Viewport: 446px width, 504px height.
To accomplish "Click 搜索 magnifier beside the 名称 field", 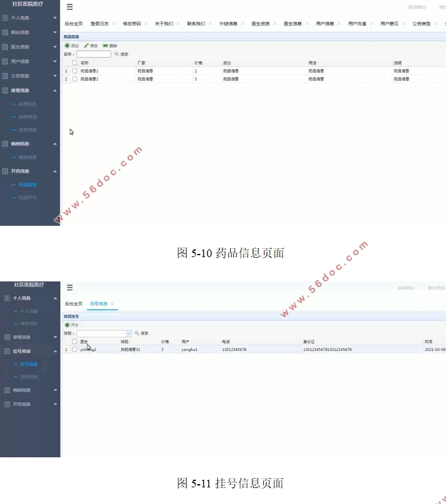I will pyautogui.click(x=116, y=54).
